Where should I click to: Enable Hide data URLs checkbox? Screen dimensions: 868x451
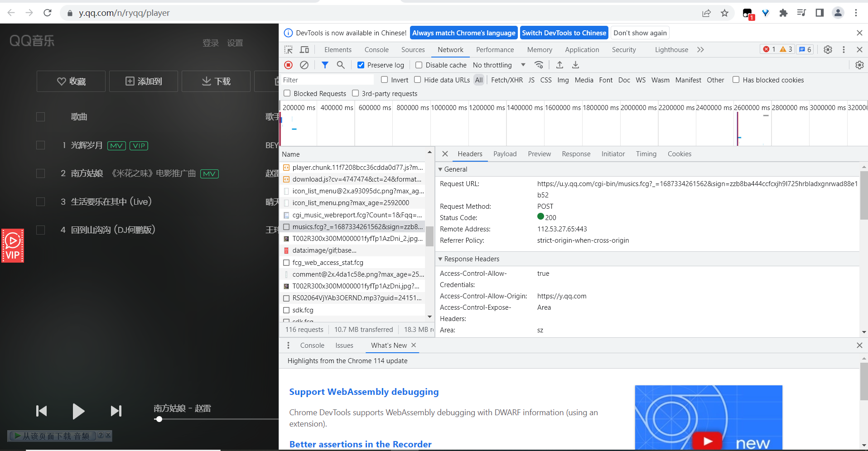[418, 80]
